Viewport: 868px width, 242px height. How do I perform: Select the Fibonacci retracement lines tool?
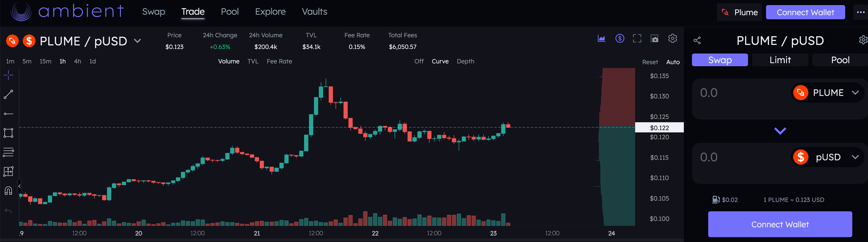tap(8, 152)
